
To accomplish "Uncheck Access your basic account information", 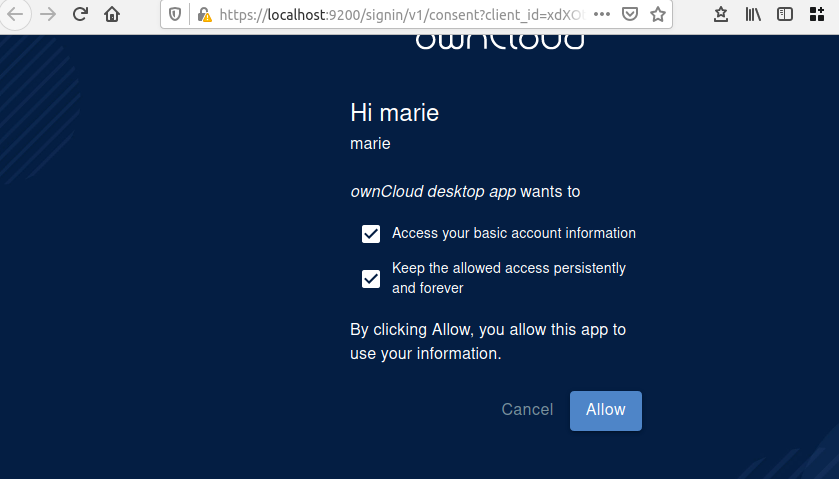I will 371,234.
